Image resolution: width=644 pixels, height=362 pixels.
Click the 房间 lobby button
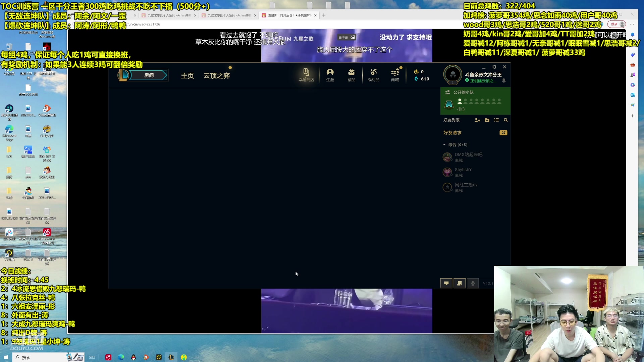(x=149, y=75)
